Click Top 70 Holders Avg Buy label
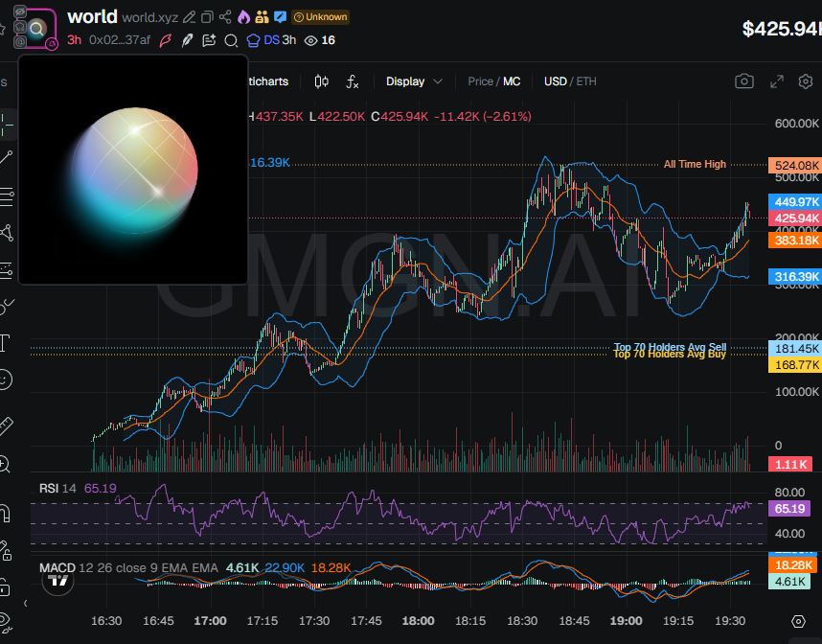The height and width of the screenshot is (644, 822). pyautogui.click(x=670, y=355)
